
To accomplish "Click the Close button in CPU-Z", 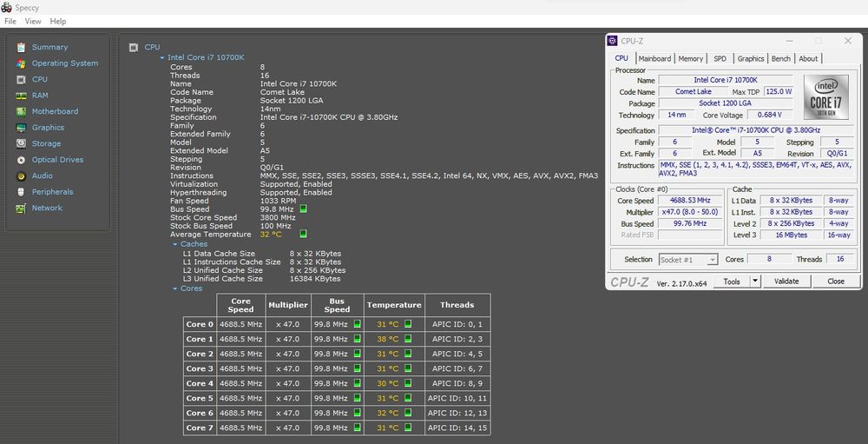I will coord(836,282).
